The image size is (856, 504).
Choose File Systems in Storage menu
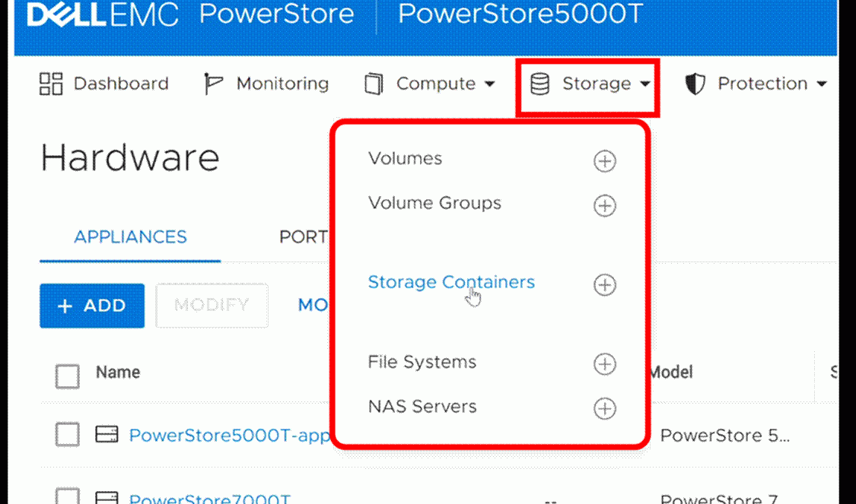tap(422, 362)
